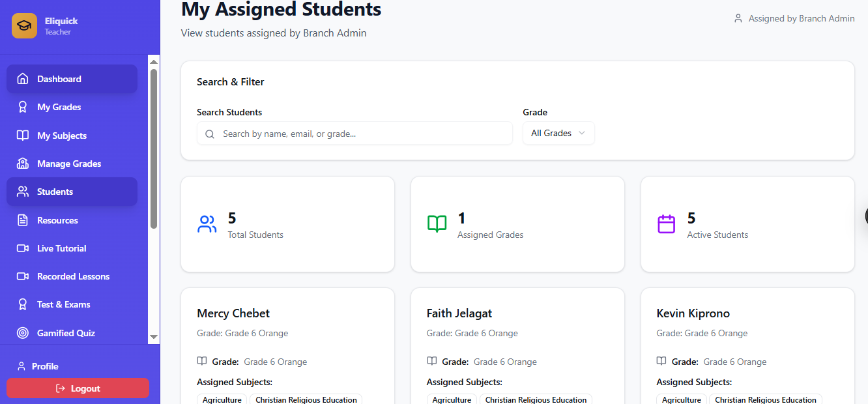Click the Live Tutorial camera icon

[23, 248]
